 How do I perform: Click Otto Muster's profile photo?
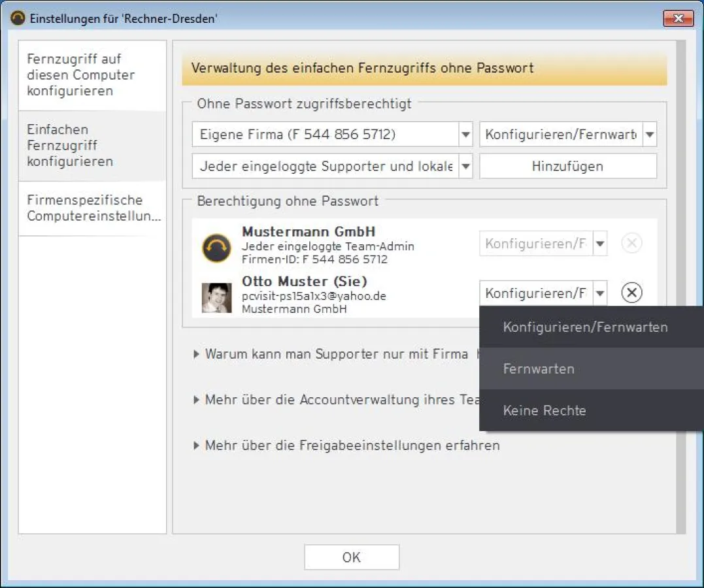[x=216, y=297]
